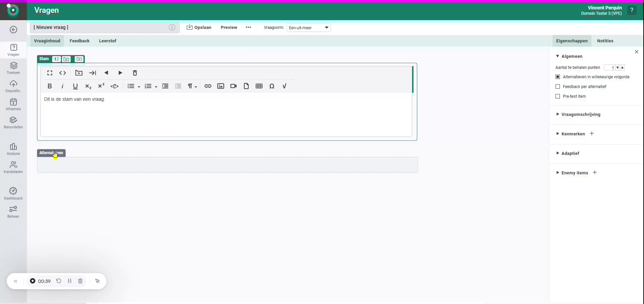Open the source code view icon
This screenshot has height=304, width=644.
[x=63, y=73]
